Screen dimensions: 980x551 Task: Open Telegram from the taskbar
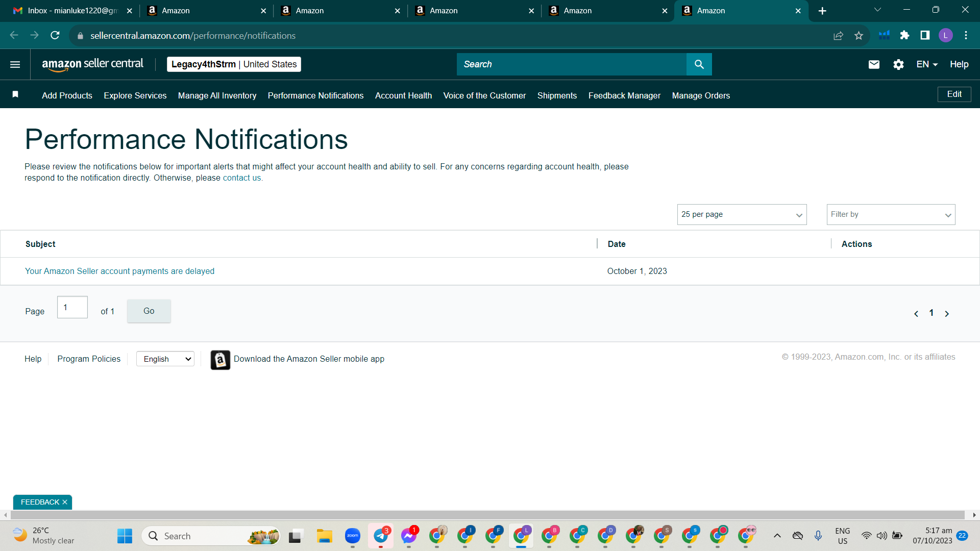(x=381, y=536)
